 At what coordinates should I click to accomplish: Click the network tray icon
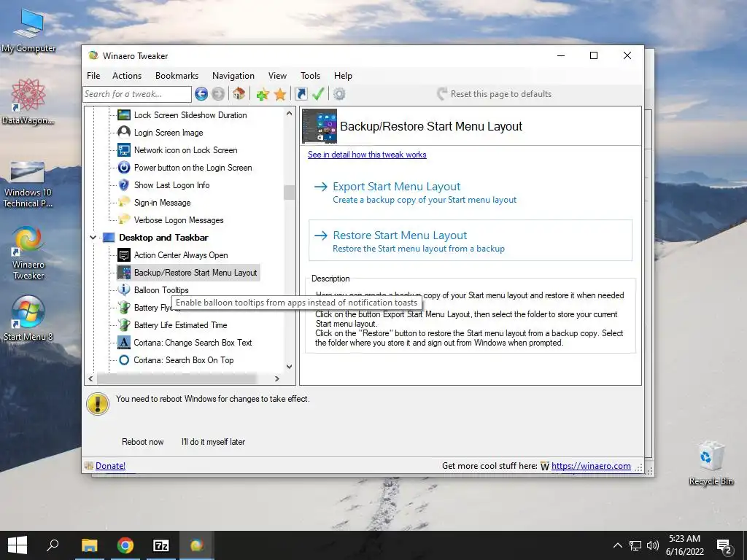[635, 545]
